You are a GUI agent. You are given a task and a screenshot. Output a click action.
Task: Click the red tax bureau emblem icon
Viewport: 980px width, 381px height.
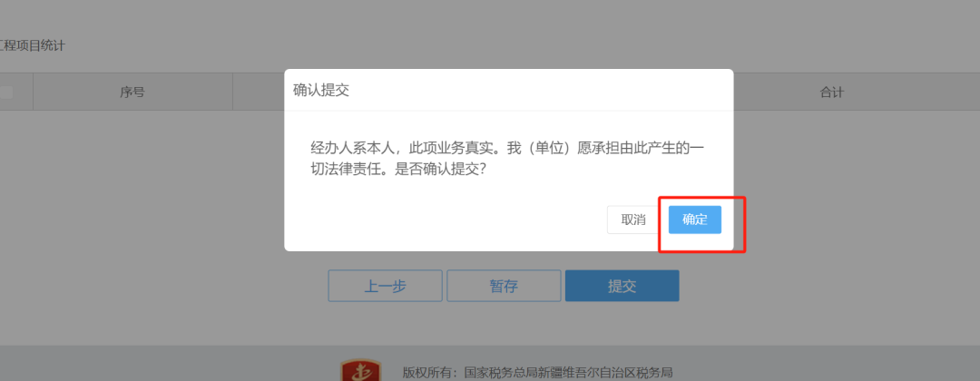tap(360, 370)
